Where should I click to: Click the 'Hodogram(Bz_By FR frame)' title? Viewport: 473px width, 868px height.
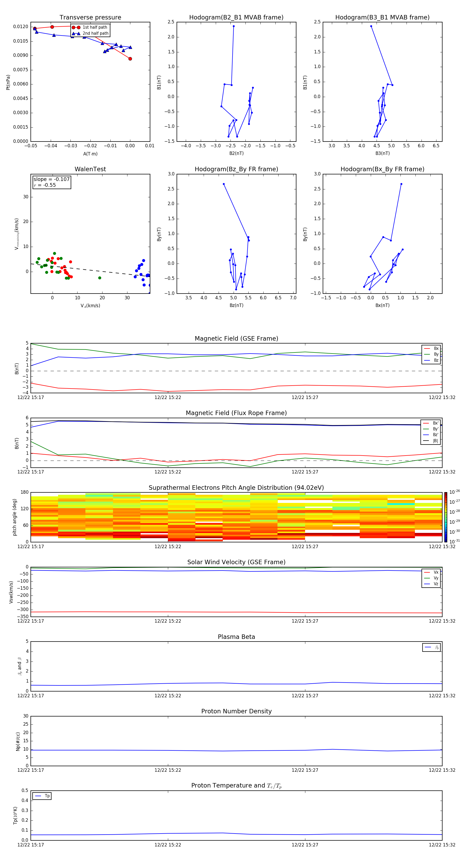(236, 169)
